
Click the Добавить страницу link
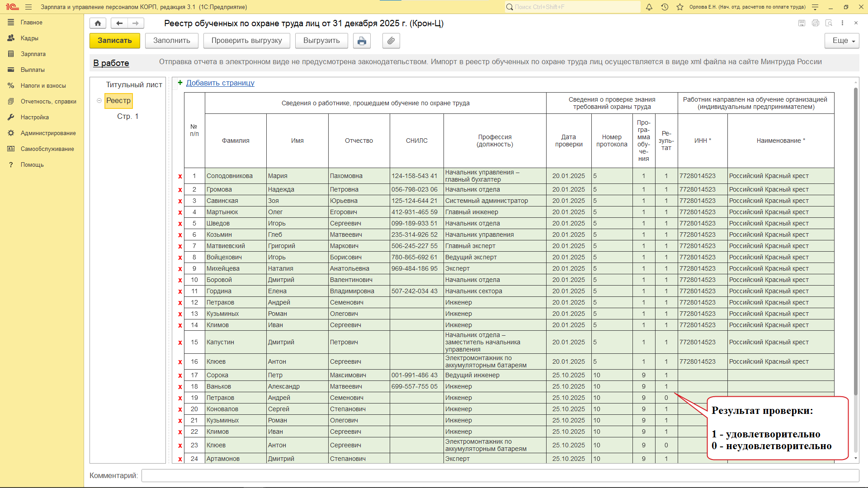pyautogui.click(x=220, y=83)
